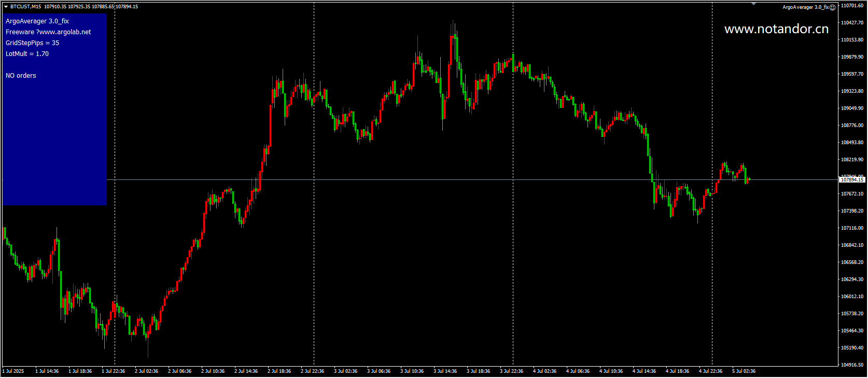
Task: Click ArgoAverager 3.0_fix label beside the smiley
Action: tap(806, 7)
